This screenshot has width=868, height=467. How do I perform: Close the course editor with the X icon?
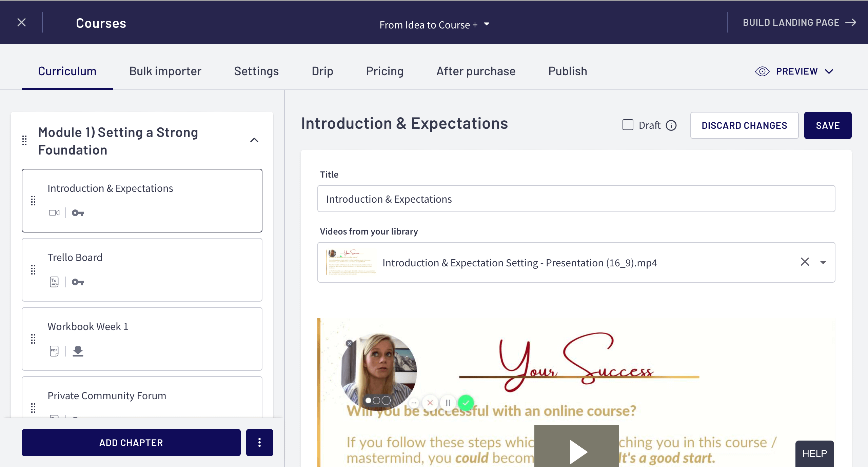[x=21, y=23]
